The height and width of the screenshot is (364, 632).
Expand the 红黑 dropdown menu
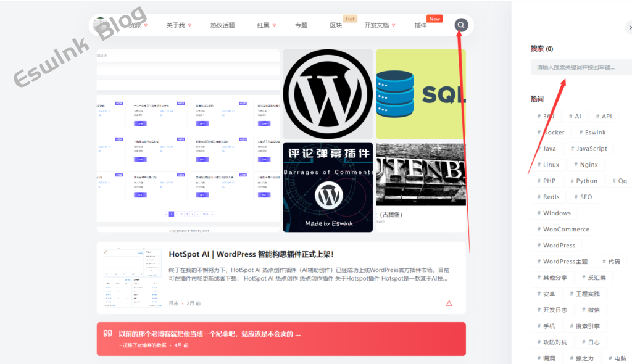267,26
